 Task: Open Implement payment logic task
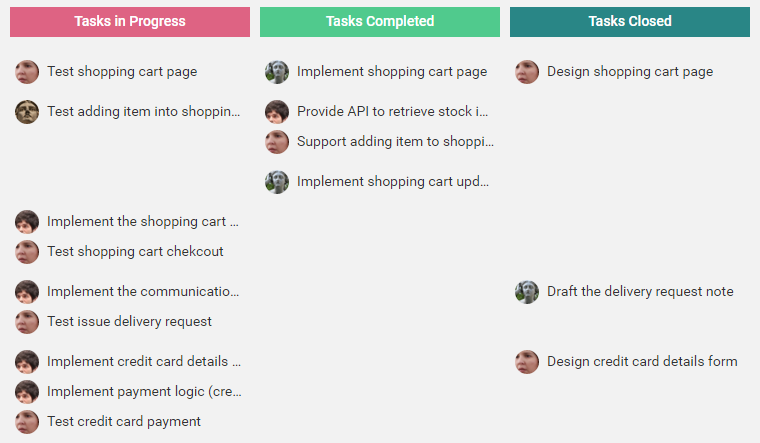(144, 392)
